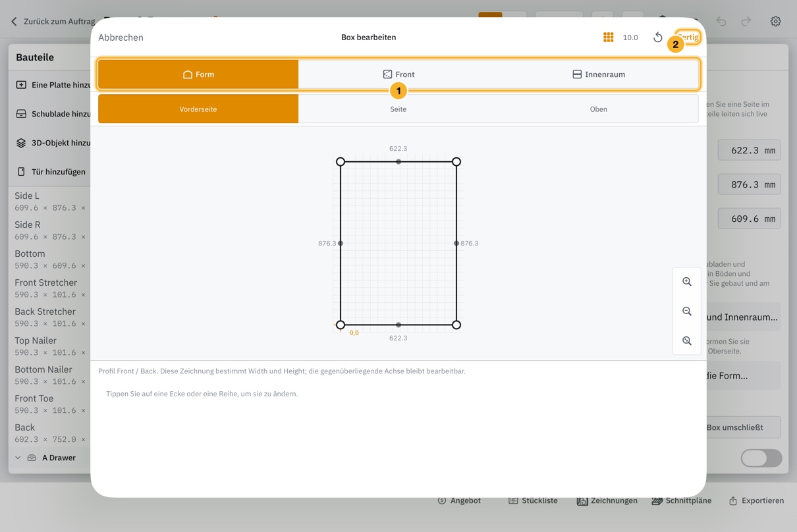Switch to the Seite view

coord(398,109)
